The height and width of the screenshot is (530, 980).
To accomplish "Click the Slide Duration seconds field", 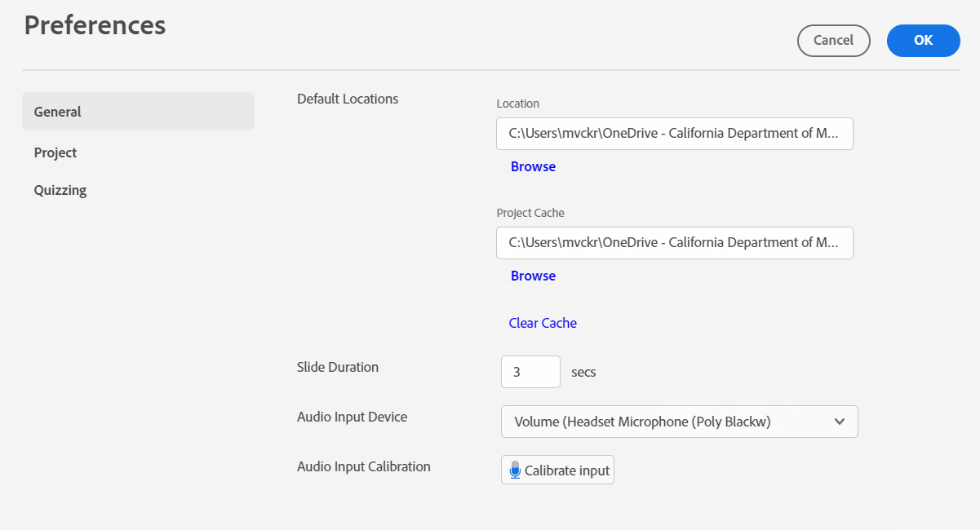I will (x=530, y=372).
